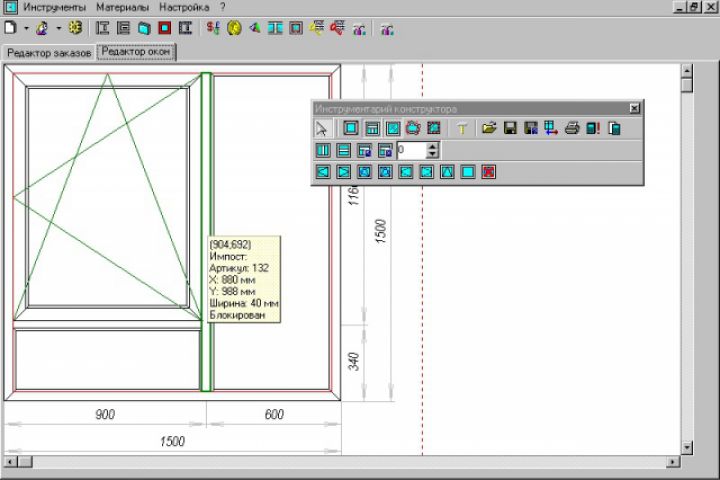Switch to the Редактор окон tab
The image size is (720, 480).
click(136, 51)
